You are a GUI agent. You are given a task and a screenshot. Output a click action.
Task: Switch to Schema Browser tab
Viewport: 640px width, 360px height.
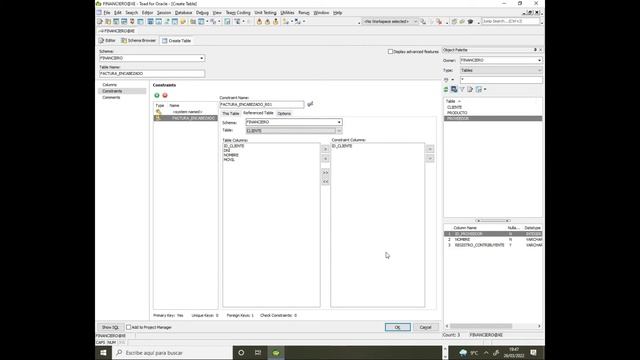tap(139, 41)
